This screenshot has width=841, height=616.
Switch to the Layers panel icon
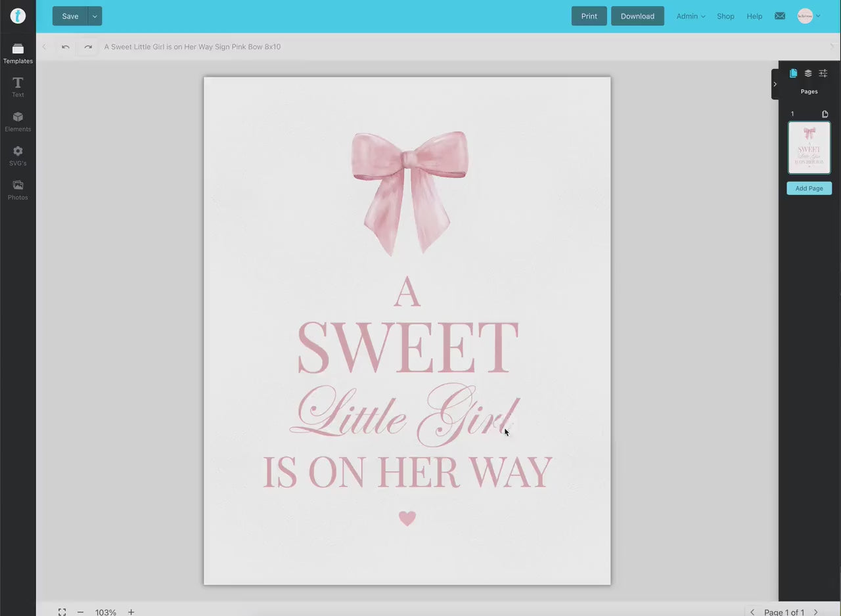tap(808, 73)
